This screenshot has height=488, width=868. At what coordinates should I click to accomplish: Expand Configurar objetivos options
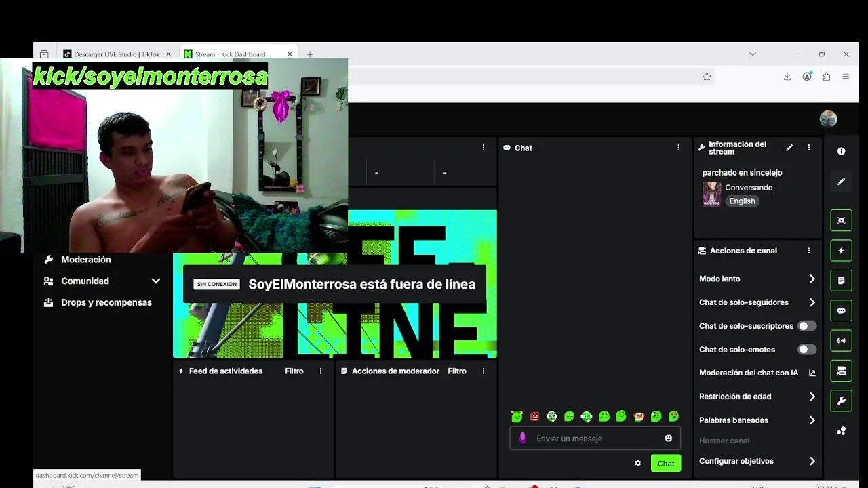(x=812, y=461)
